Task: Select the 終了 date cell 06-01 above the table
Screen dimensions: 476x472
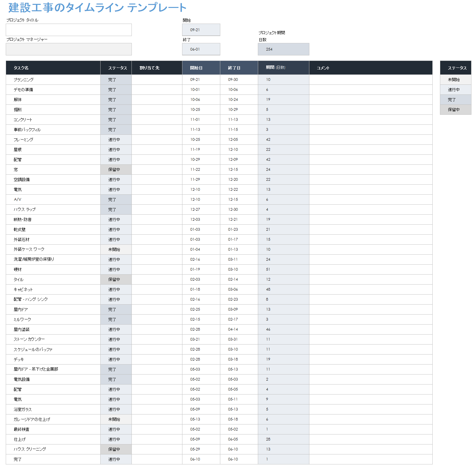Action: point(201,49)
